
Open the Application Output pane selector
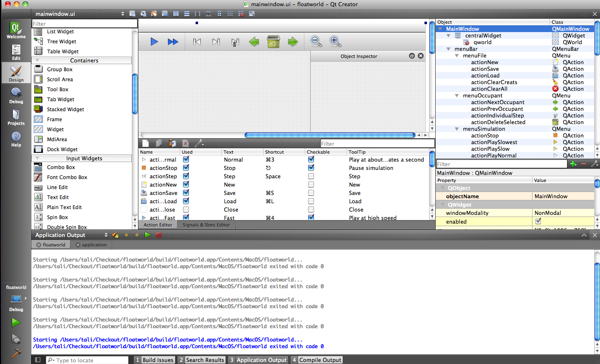tap(71, 235)
